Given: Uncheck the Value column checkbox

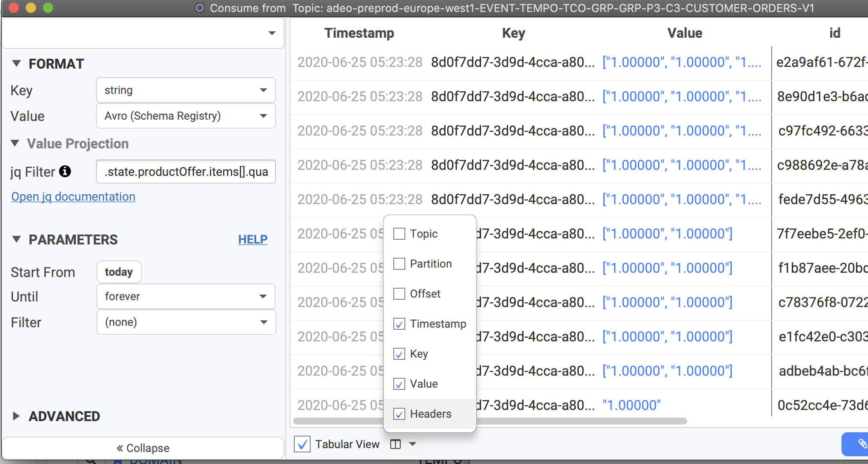Looking at the screenshot, I should 399,384.
